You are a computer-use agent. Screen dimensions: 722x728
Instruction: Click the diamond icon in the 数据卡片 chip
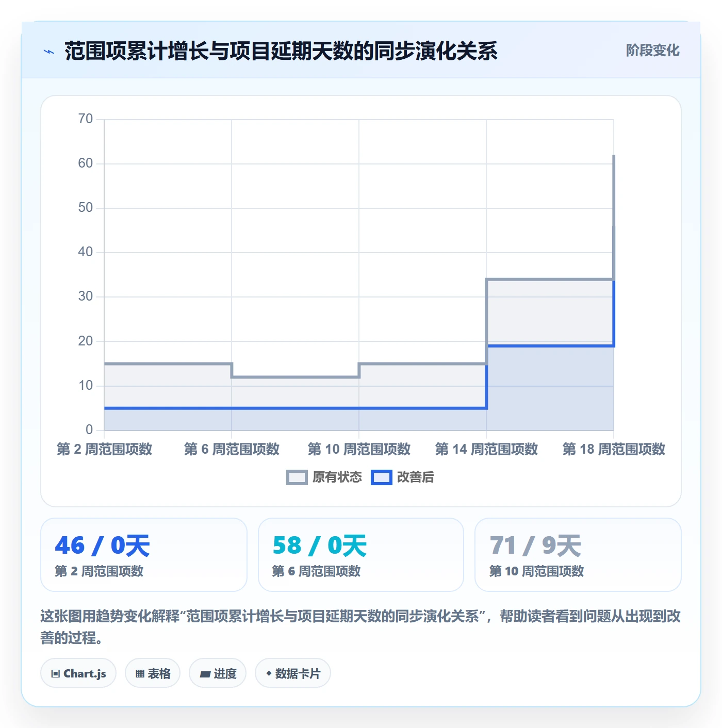(269, 673)
